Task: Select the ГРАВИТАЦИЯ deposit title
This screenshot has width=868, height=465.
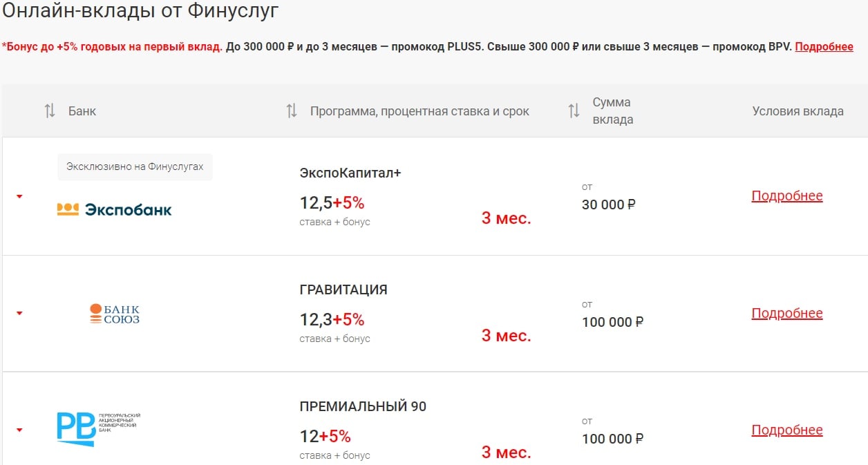Action: click(343, 290)
